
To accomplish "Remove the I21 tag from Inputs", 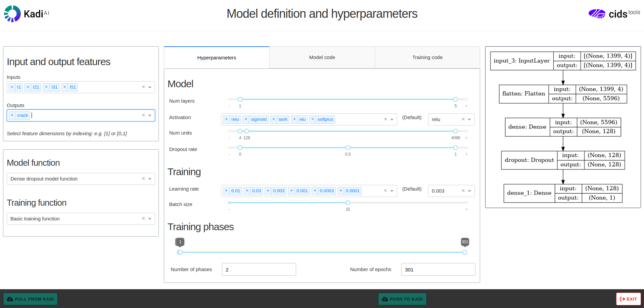I will pyautogui.click(x=28, y=87).
